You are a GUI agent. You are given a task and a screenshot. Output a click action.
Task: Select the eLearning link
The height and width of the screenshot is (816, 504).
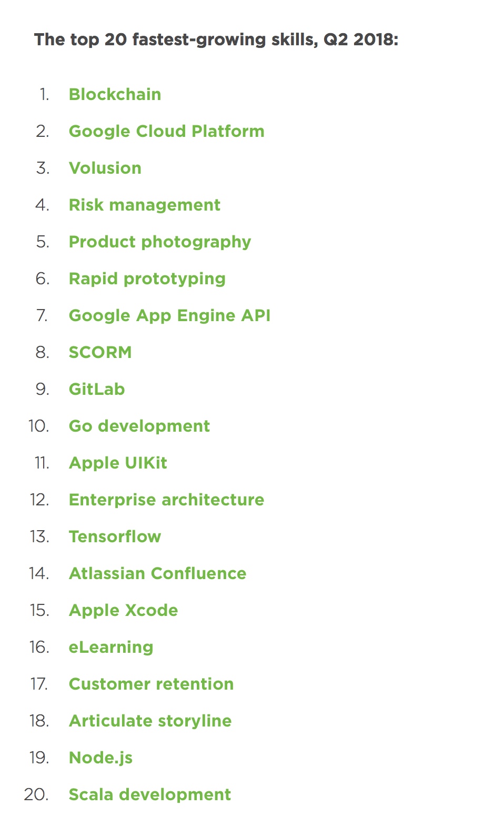pyautogui.click(x=110, y=648)
